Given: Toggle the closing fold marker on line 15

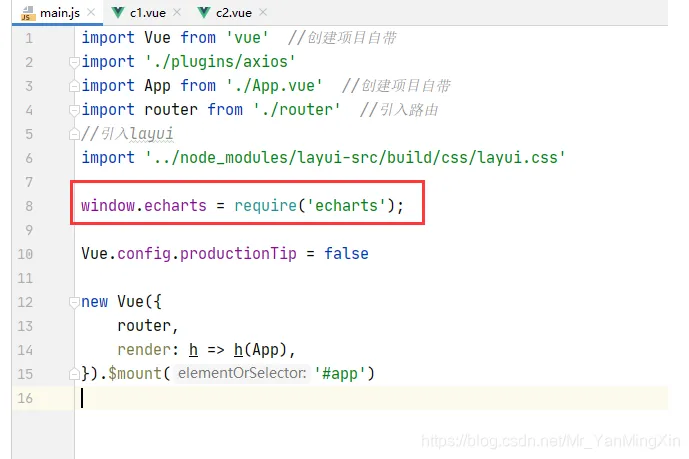Looking at the screenshot, I should coord(74,374).
